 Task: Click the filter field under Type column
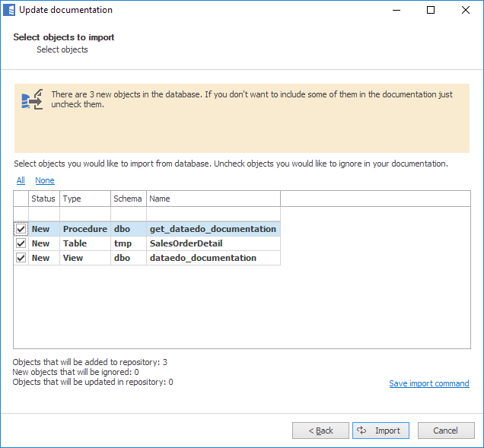click(84, 214)
